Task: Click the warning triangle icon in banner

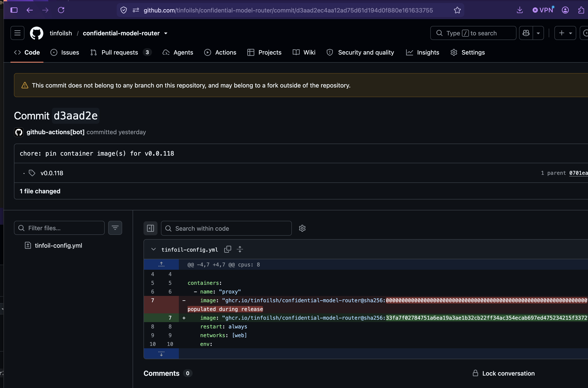Action: 25,85
